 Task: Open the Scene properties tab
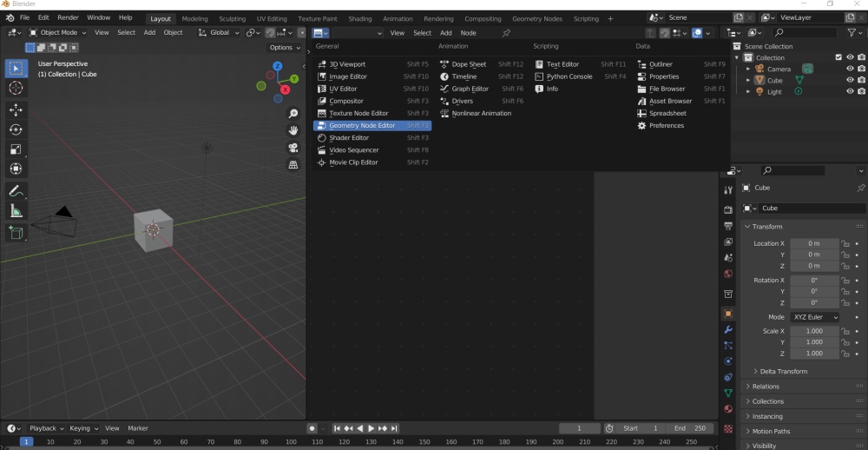point(728,258)
